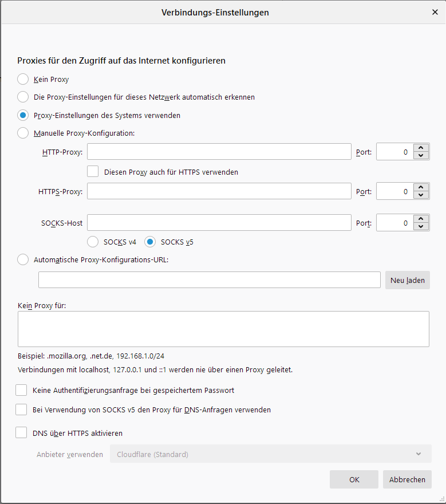Select SOCKS v4 radio button

click(x=93, y=242)
